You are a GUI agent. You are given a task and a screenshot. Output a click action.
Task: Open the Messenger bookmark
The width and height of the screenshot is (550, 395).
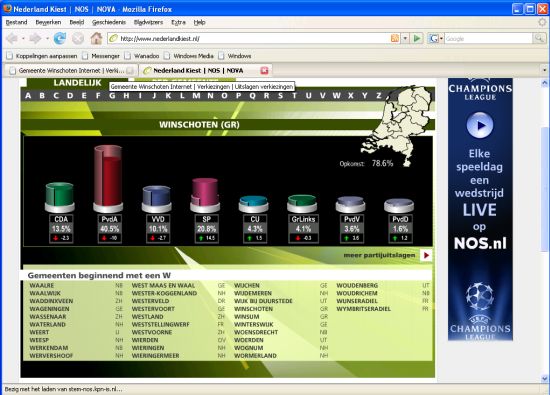click(x=101, y=56)
